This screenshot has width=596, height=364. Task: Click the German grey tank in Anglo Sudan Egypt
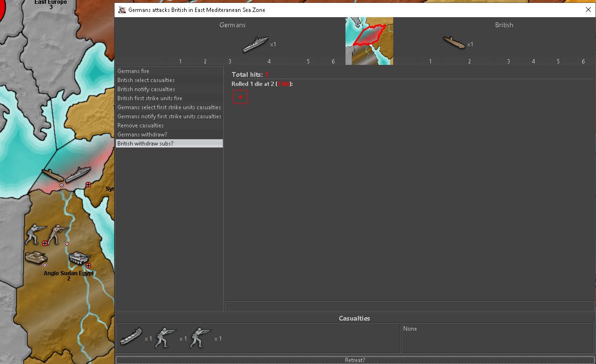point(79,258)
